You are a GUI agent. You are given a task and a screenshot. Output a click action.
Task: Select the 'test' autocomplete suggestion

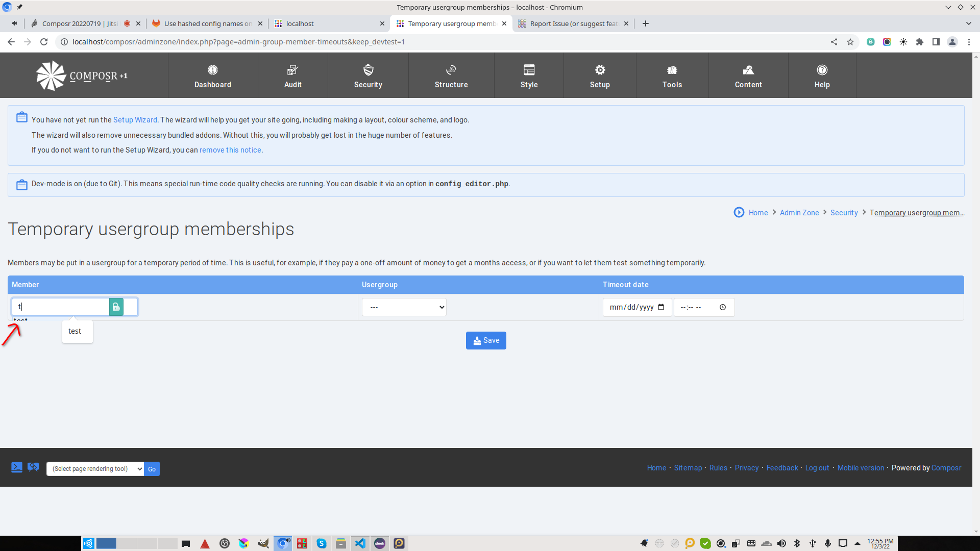coord(75,332)
